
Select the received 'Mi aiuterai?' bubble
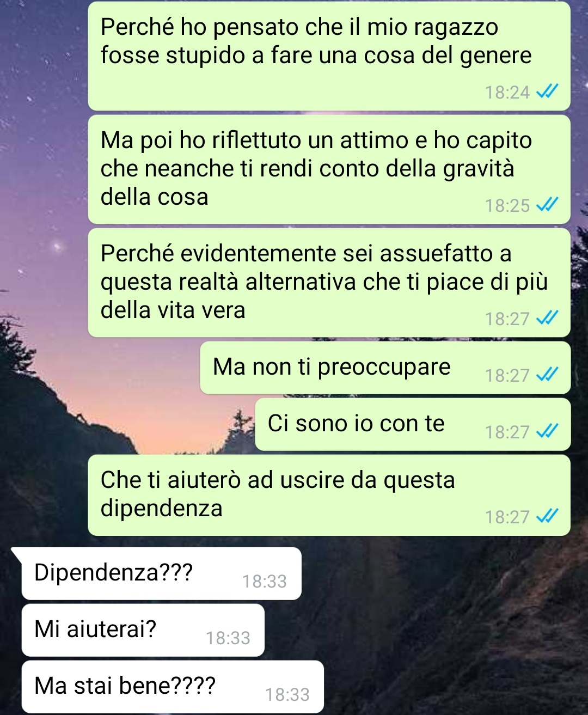(143, 630)
